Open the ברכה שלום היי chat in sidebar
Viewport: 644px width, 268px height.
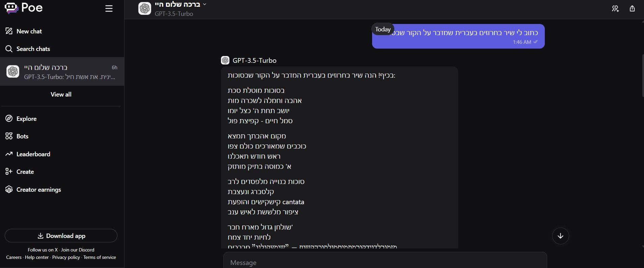[x=62, y=72]
